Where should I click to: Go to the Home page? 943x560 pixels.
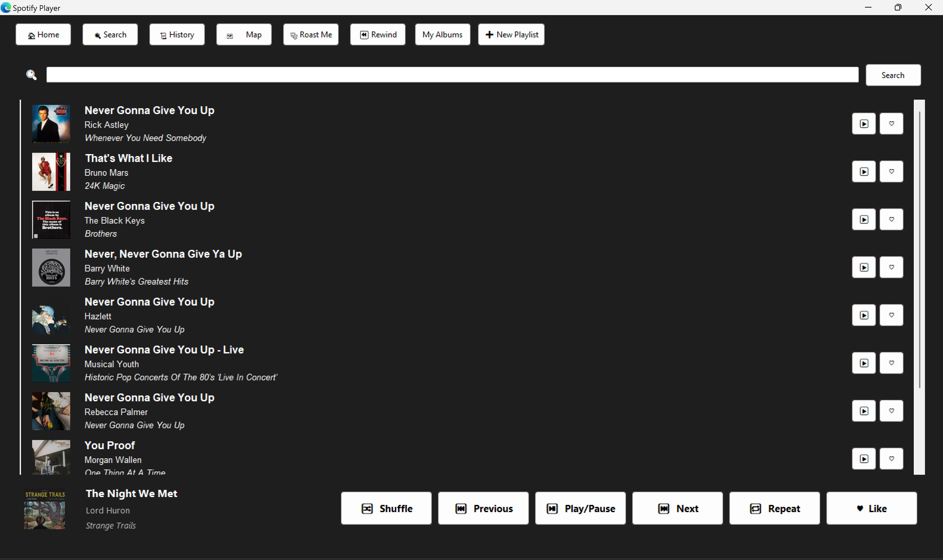click(x=43, y=35)
